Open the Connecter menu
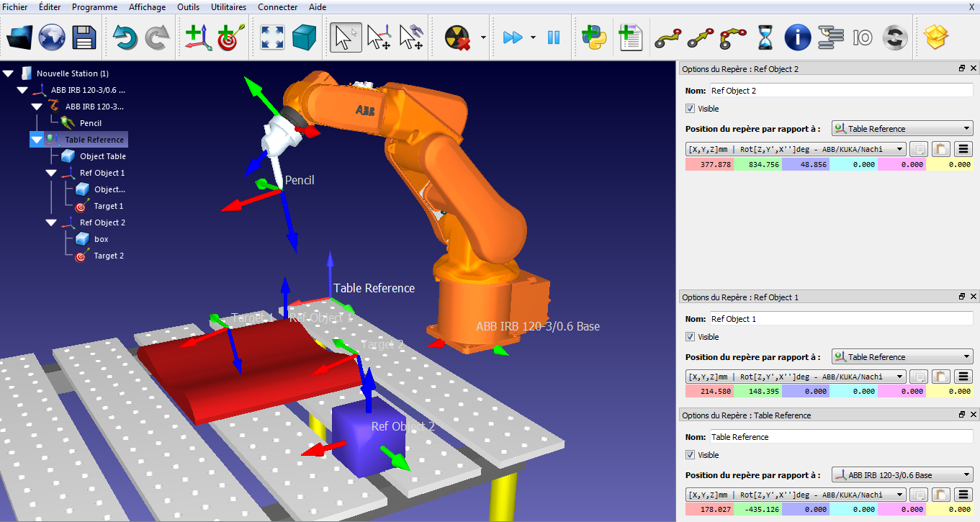Viewport: 980px width, 522px height. tap(277, 7)
